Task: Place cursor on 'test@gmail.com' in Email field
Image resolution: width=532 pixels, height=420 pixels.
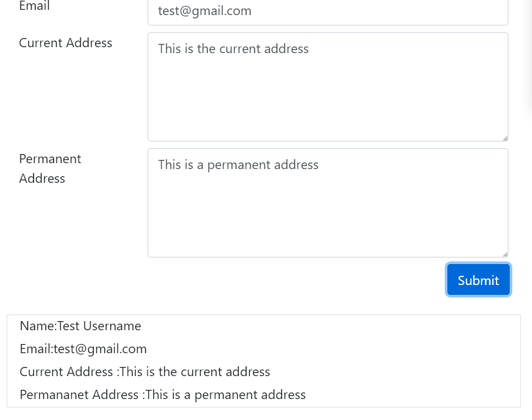Action: (205, 11)
